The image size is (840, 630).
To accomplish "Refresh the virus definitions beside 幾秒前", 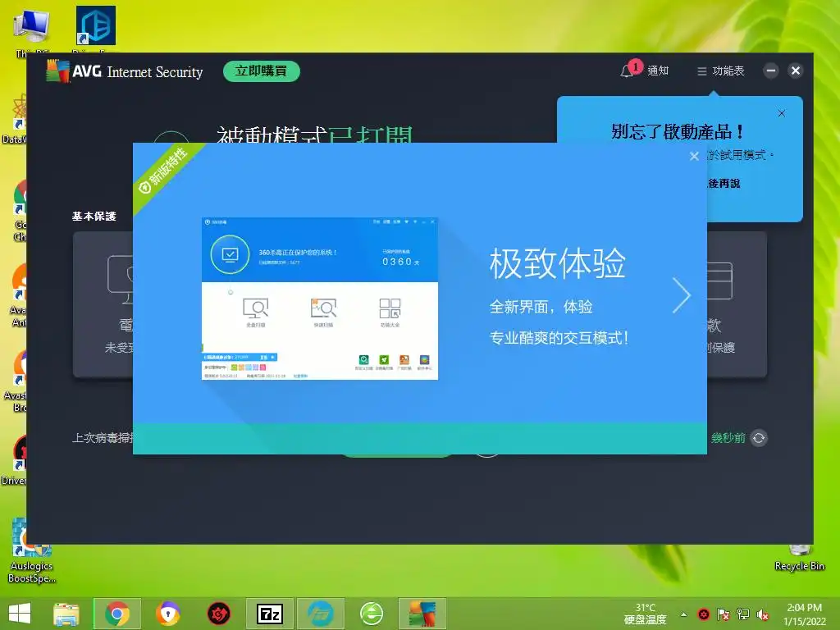I will [759, 438].
